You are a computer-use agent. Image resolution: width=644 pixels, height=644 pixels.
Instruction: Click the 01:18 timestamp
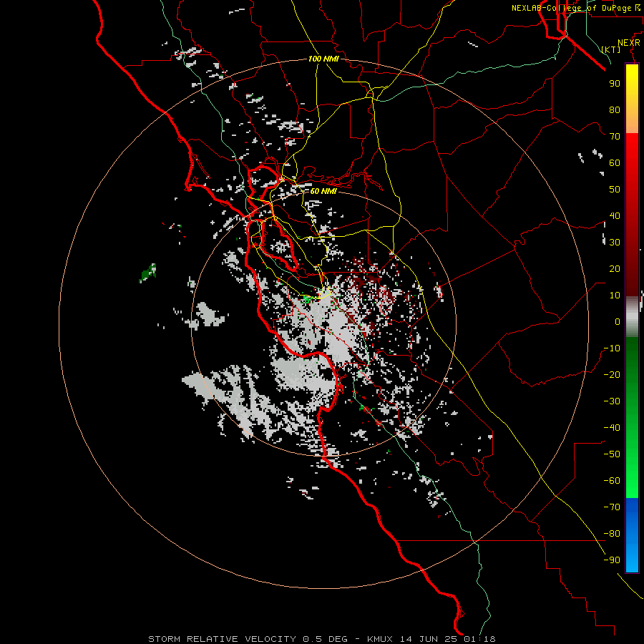point(479,639)
